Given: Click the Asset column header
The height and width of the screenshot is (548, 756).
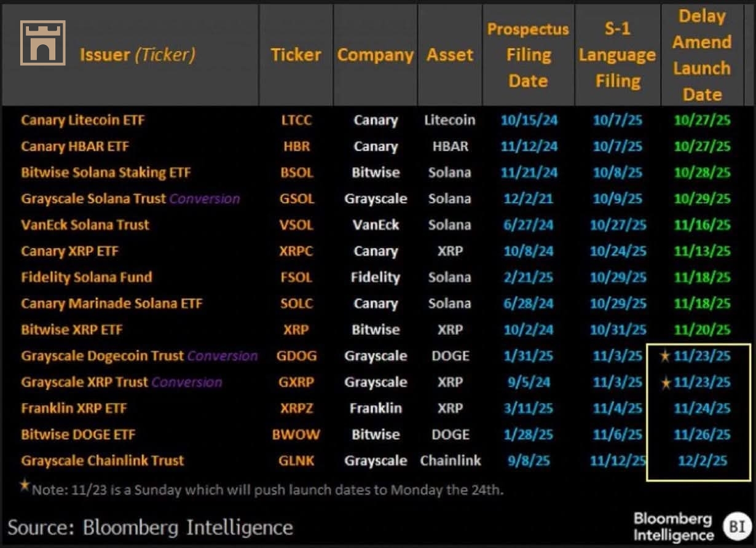Looking at the screenshot, I should 450,55.
